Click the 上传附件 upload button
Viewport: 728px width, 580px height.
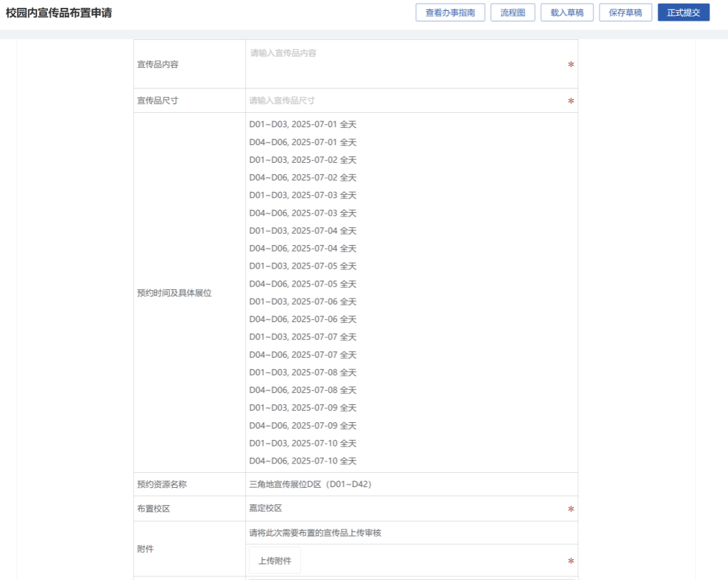tap(275, 561)
